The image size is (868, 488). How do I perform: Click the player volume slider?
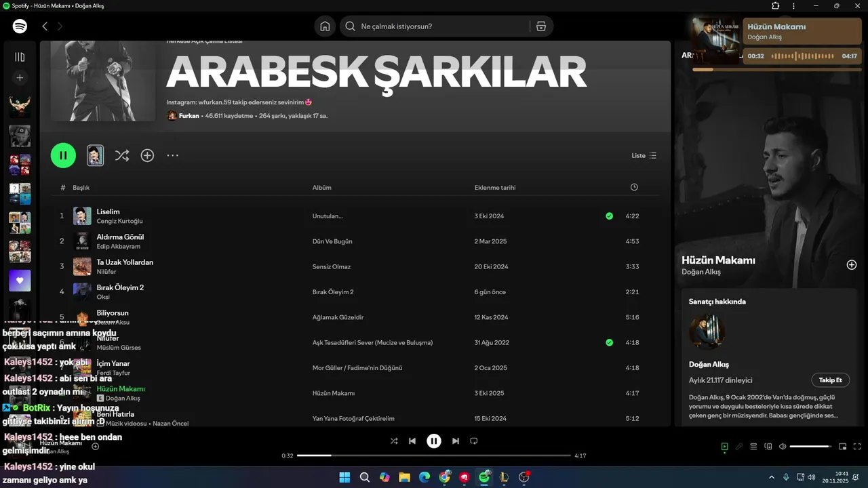tap(811, 447)
